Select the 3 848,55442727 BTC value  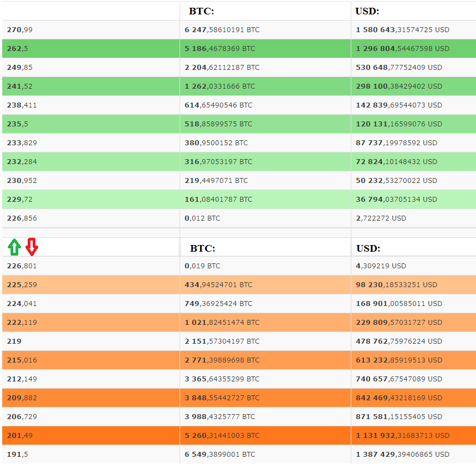tap(222, 397)
